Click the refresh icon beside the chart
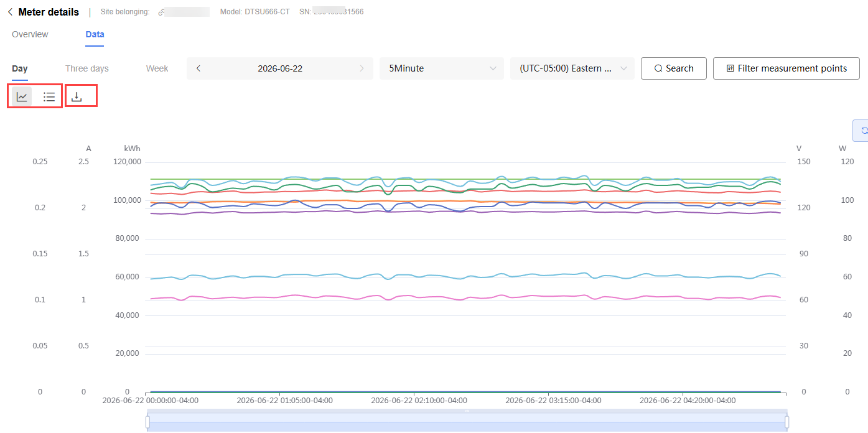 863,131
